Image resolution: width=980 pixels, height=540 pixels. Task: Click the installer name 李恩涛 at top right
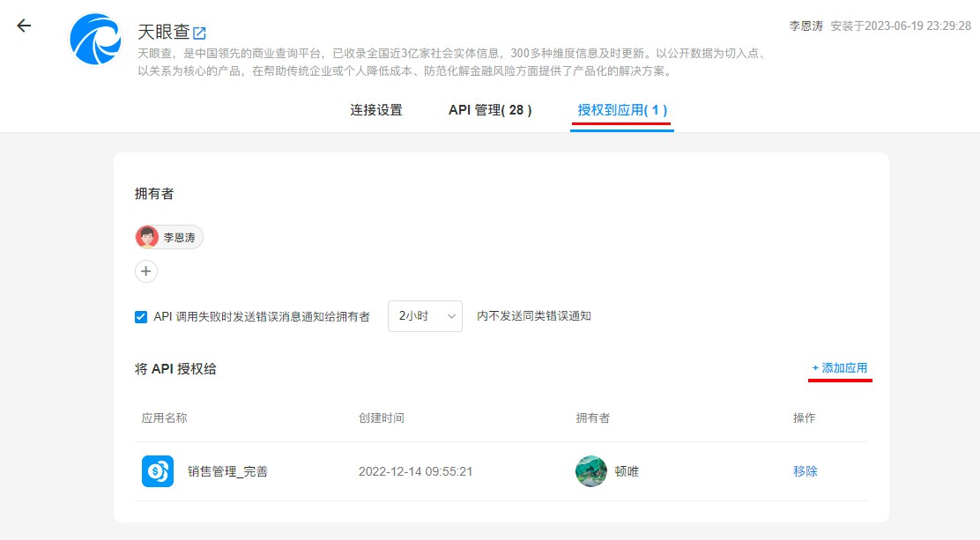[x=806, y=26]
